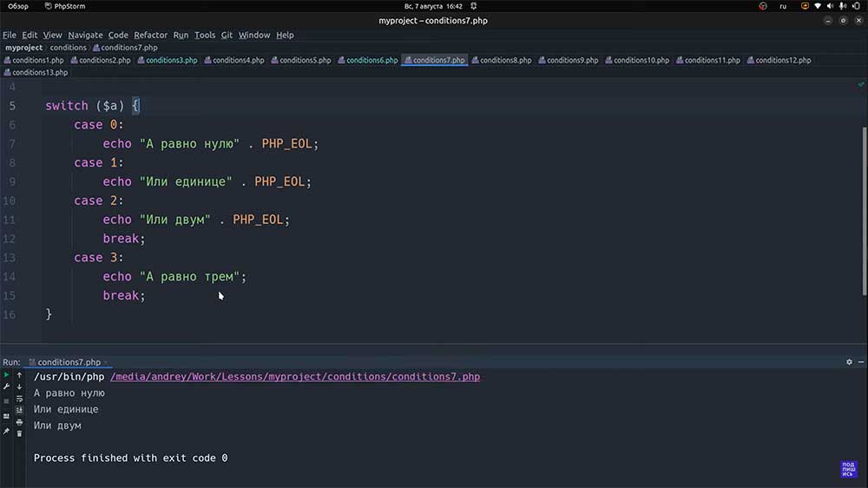This screenshot has width=868, height=488.
Task: Click the conditions folder breadcrumb
Action: 68,48
